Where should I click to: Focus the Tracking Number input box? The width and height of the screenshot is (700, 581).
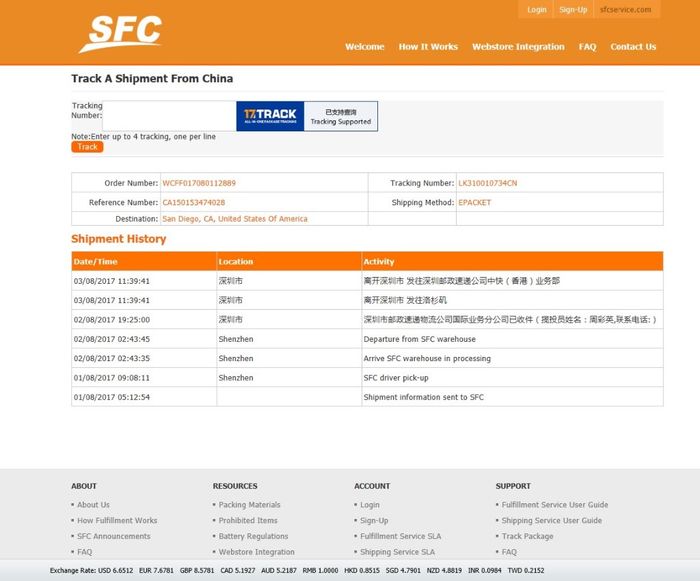[170, 116]
